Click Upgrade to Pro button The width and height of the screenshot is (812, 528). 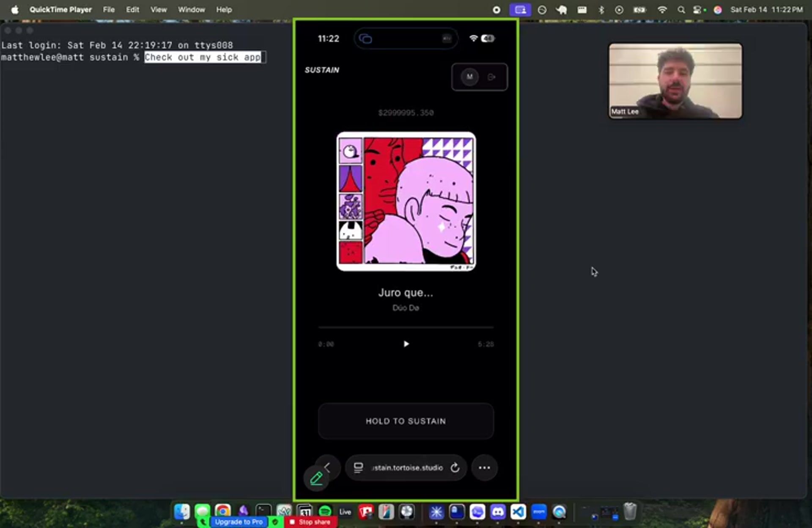239,522
